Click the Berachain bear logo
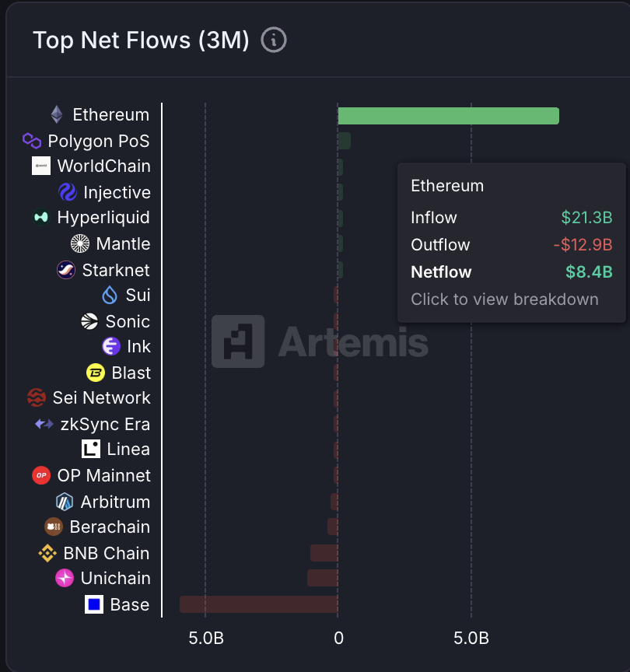The width and height of the screenshot is (630, 672). tap(54, 527)
